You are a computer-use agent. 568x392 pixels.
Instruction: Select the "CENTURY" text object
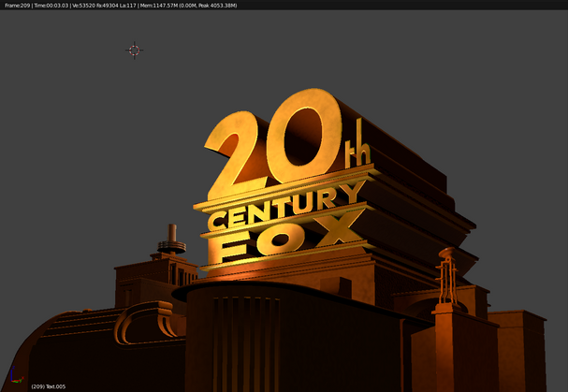(286, 208)
